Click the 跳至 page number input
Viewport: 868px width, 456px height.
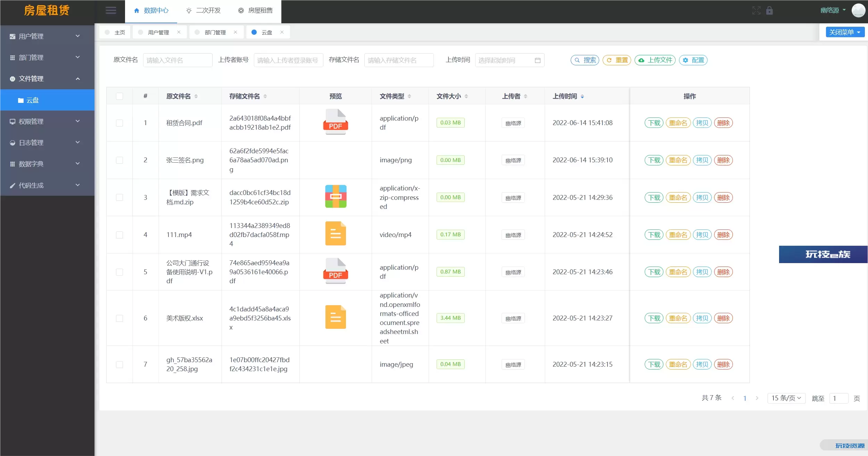tap(839, 398)
